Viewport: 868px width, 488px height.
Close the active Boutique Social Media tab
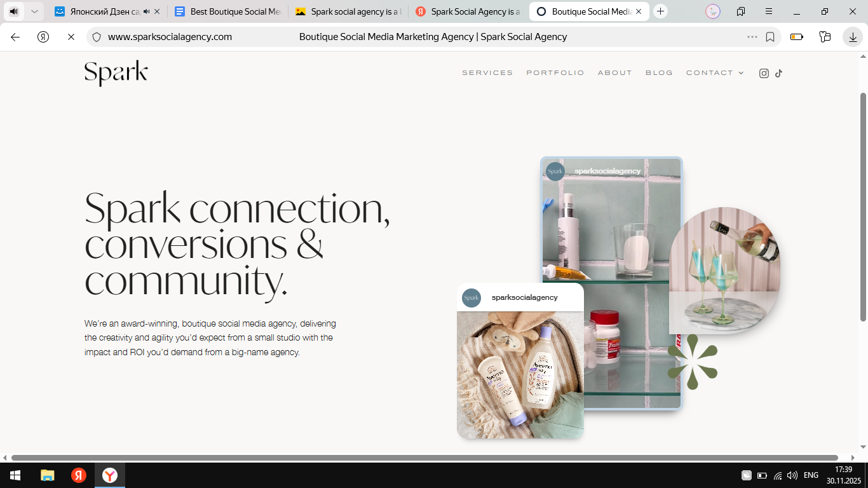click(639, 11)
